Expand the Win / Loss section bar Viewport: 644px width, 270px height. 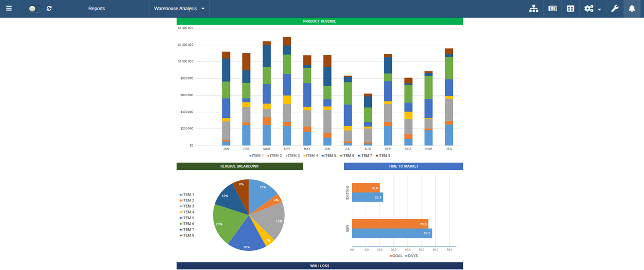point(319,265)
